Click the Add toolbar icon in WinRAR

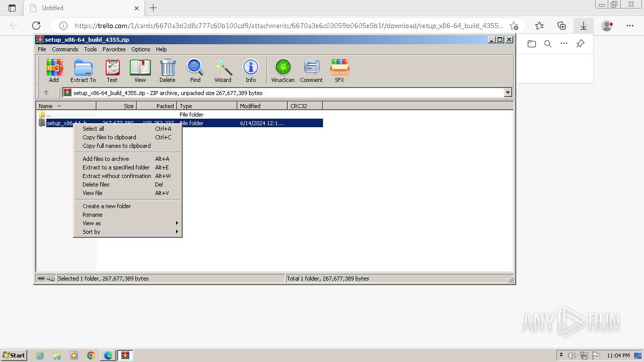click(x=54, y=70)
